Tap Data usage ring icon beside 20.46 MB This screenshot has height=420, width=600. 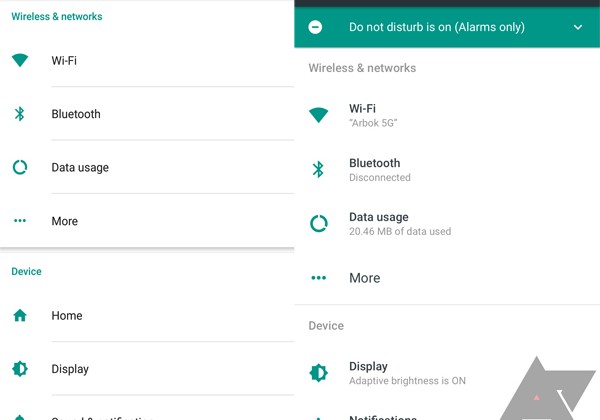pyautogui.click(x=318, y=223)
